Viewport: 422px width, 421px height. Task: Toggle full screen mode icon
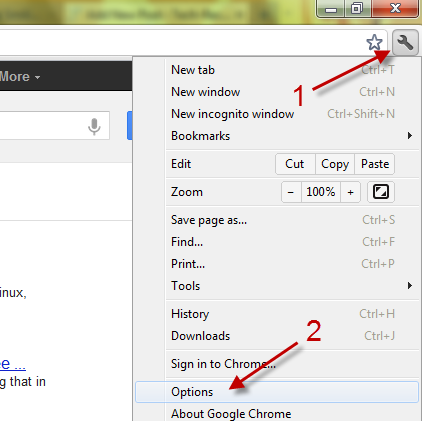(x=381, y=192)
